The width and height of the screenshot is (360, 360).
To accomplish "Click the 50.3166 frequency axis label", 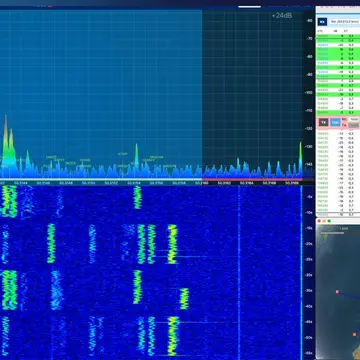I will coord(269,183).
